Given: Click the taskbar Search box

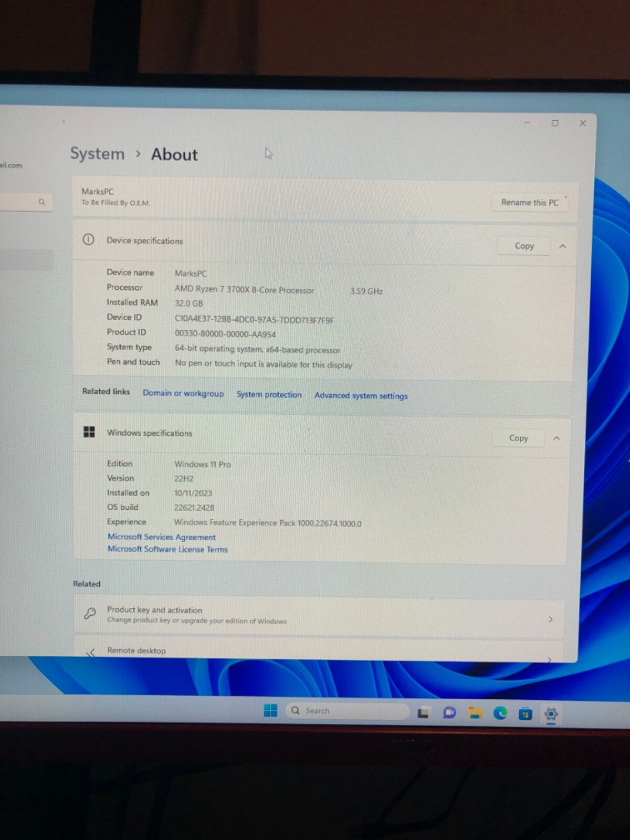Looking at the screenshot, I should [347, 711].
